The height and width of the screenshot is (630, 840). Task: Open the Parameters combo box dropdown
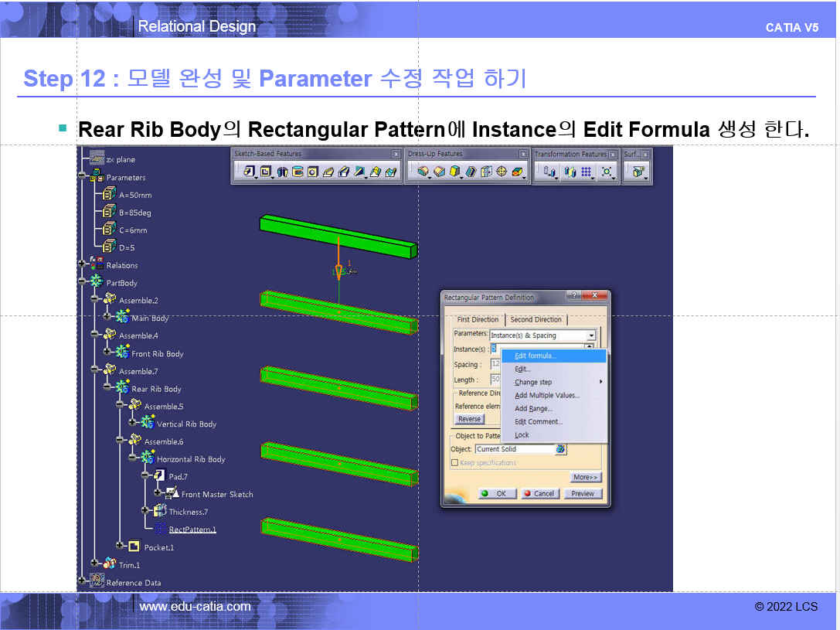[591, 335]
